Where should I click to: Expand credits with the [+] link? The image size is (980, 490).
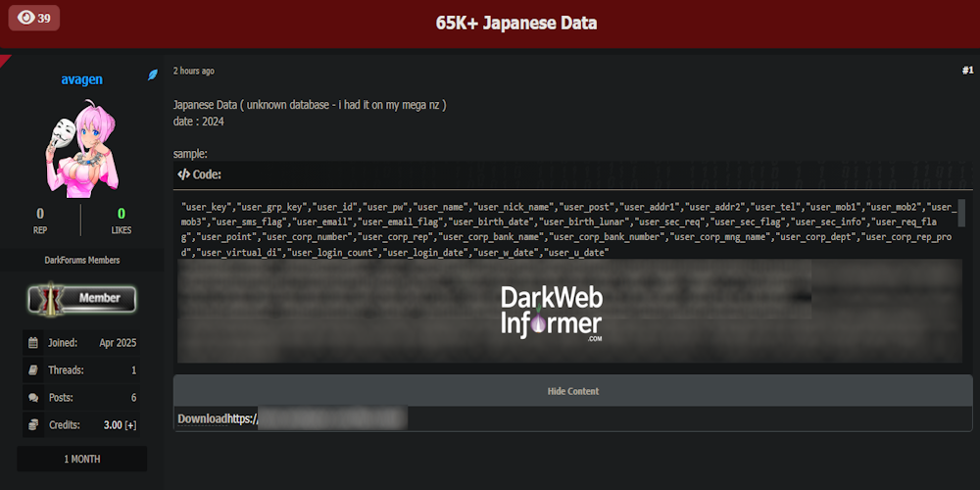[x=130, y=425]
